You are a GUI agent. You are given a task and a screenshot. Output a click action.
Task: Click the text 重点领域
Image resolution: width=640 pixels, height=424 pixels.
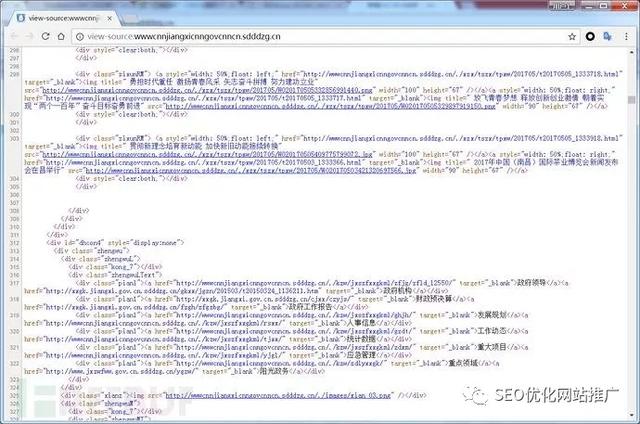click(x=463, y=363)
